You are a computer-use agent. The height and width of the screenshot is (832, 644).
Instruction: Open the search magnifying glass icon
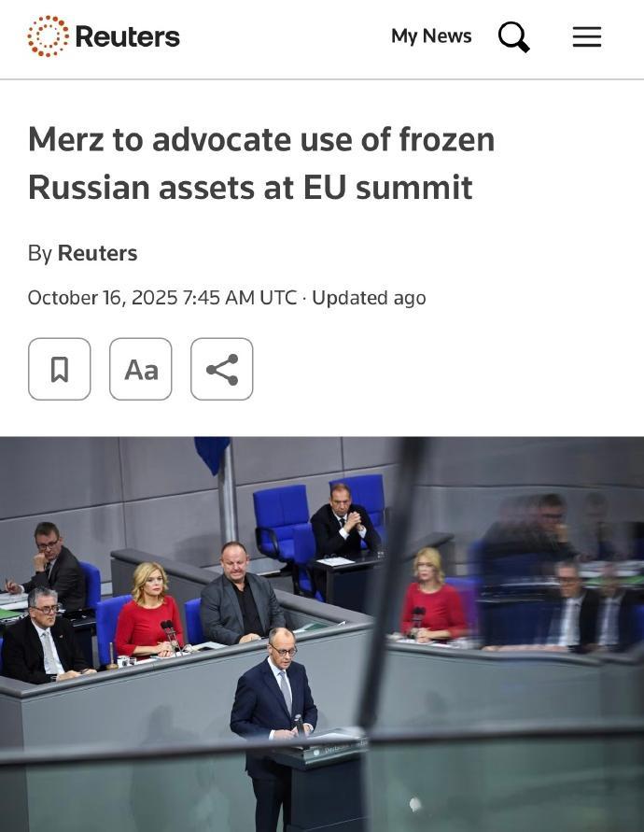click(513, 36)
